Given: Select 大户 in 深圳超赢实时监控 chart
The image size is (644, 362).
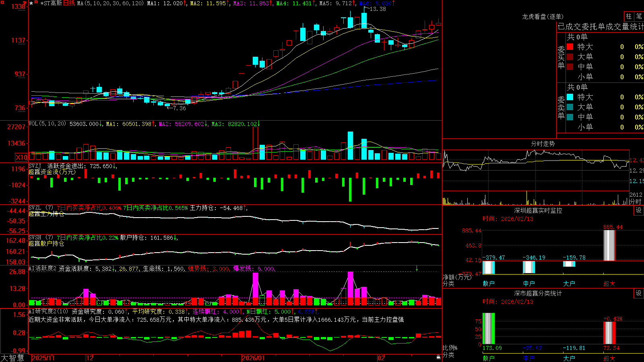Looking at the screenshot, I should pos(569,284).
